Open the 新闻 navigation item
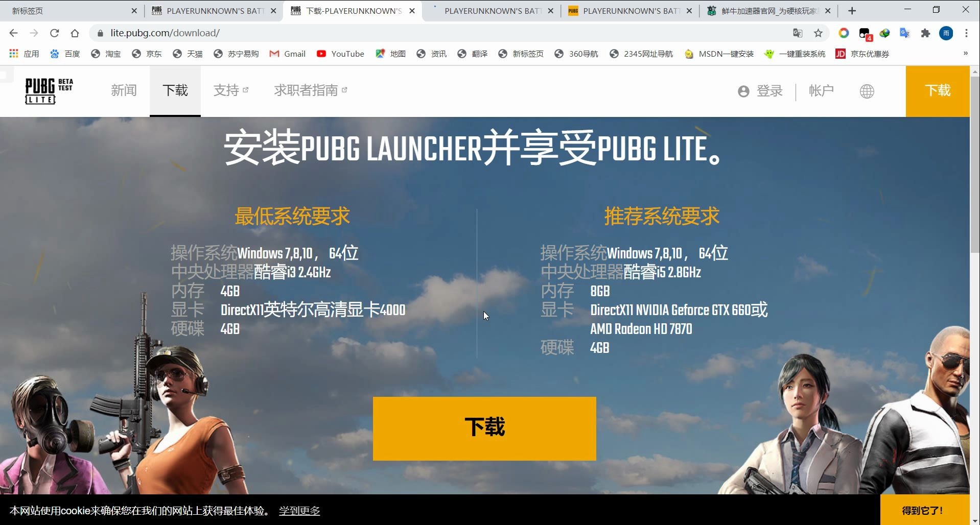The width and height of the screenshot is (980, 525). point(124,90)
